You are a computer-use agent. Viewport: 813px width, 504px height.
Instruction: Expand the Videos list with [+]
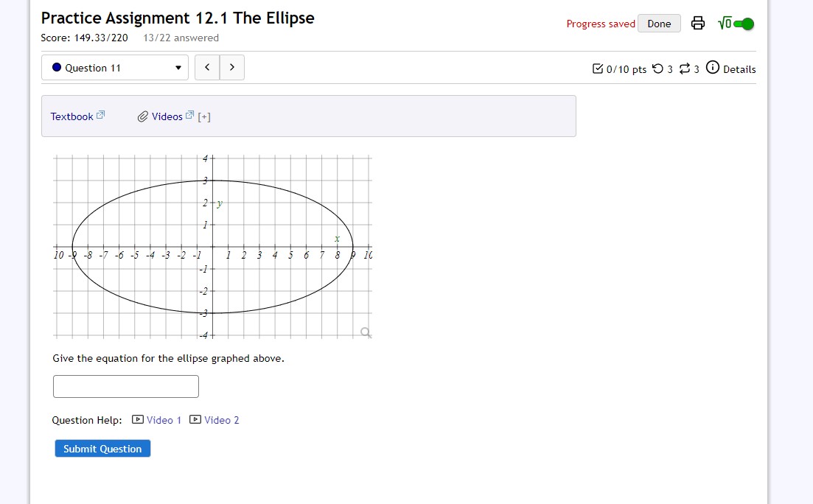tap(205, 116)
